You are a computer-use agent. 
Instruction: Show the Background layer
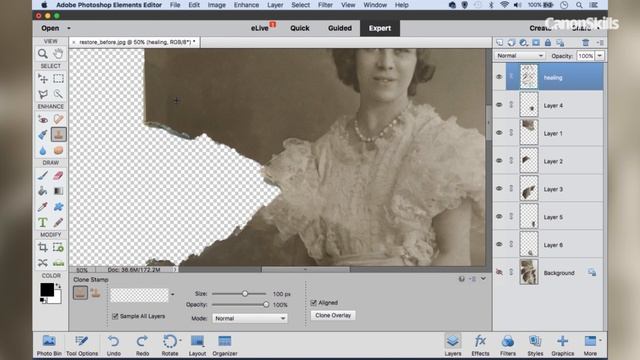[x=499, y=272]
